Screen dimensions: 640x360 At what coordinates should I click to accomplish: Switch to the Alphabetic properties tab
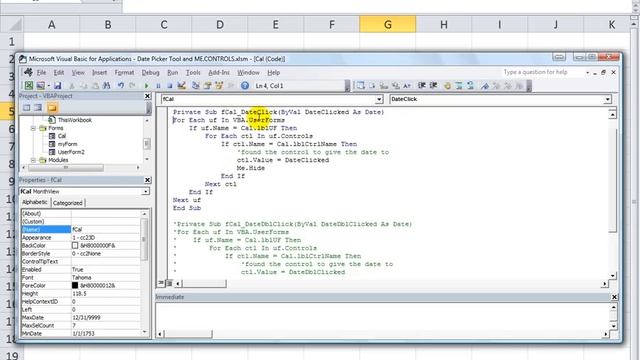[x=35, y=202]
